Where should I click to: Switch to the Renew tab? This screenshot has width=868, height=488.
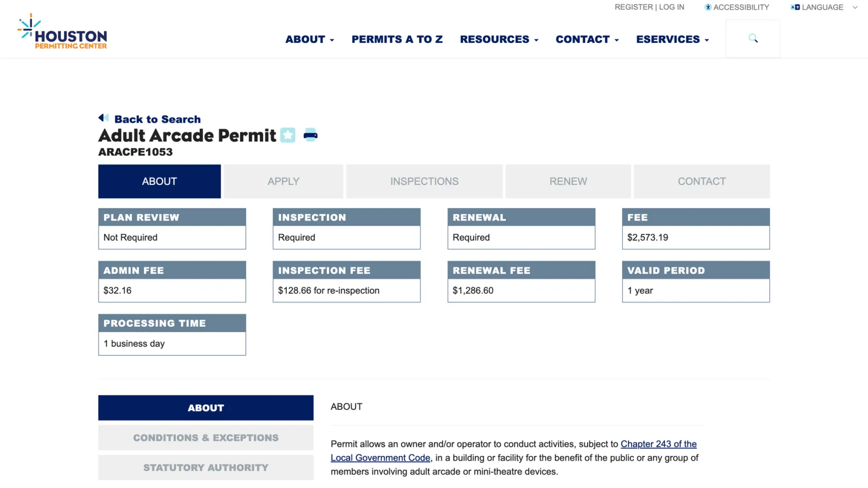568,182
